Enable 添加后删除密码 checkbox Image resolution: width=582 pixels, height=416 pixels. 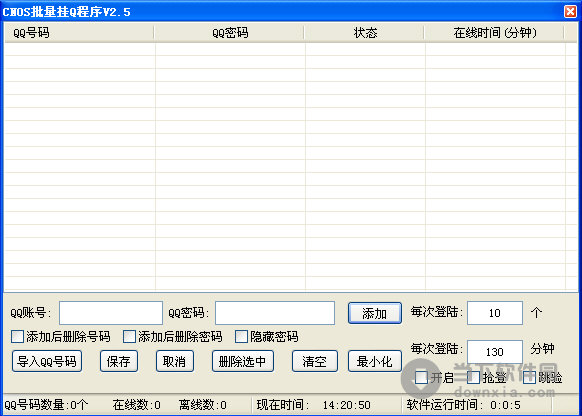(129, 337)
